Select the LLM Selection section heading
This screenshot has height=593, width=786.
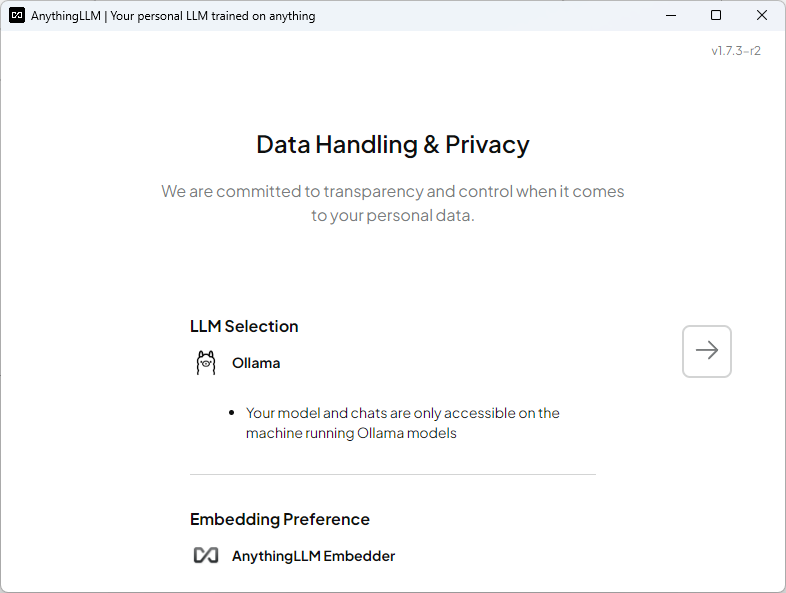244,326
